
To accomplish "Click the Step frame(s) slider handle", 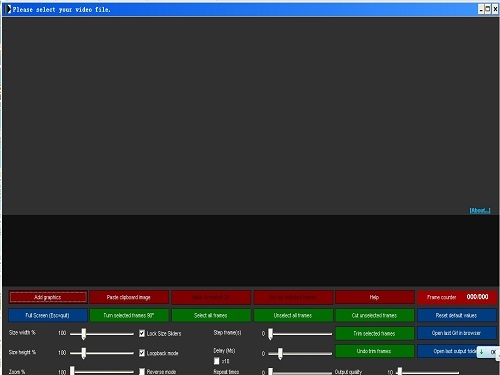I will coord(271,334).
